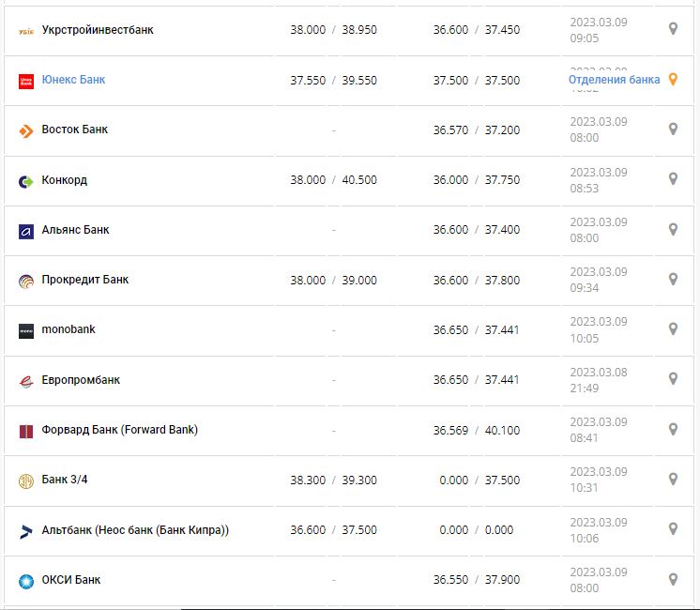The image size is (700, 610).
Task: Click the Юнекс Банк logo icon
Action: coord(26,82)
